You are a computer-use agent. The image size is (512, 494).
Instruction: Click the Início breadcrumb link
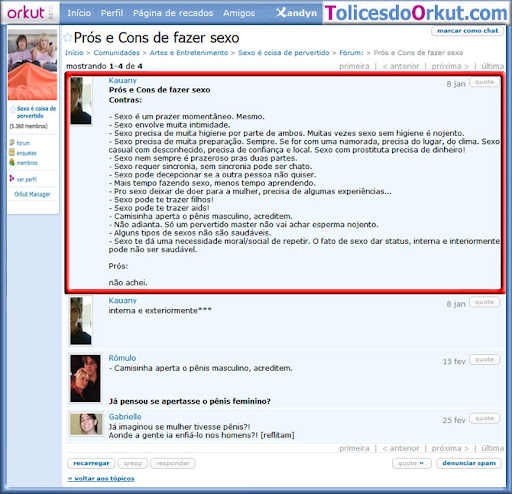tap(74, 53)
